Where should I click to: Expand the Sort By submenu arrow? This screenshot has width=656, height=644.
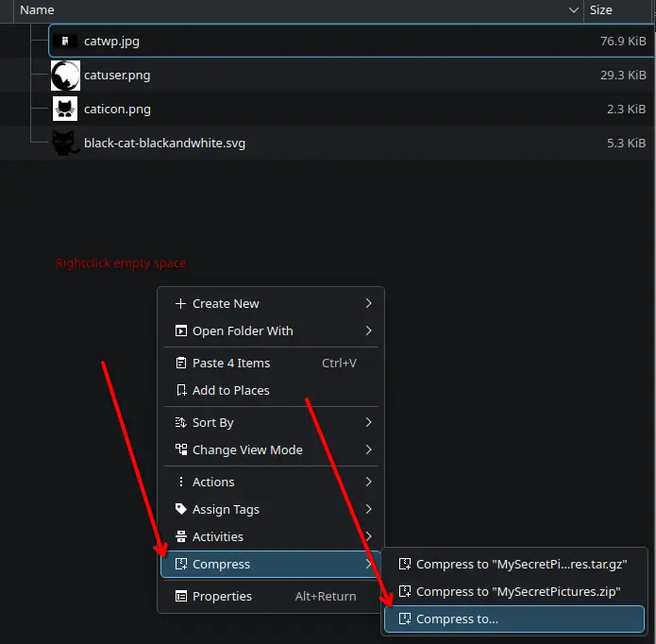point(368,423)
